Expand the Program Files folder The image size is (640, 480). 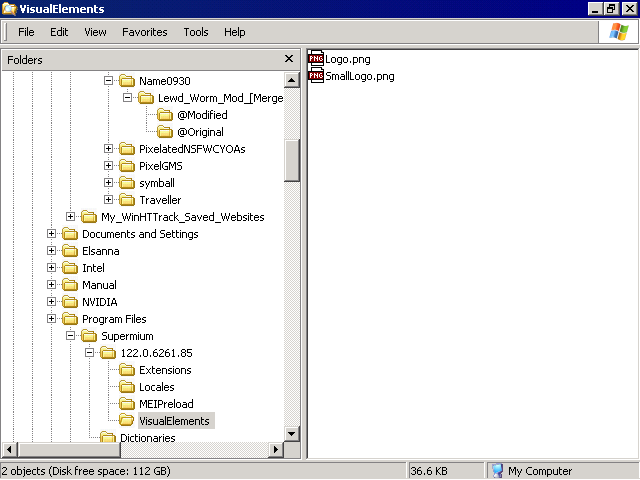pyautogui.click(x=51, y=319)
